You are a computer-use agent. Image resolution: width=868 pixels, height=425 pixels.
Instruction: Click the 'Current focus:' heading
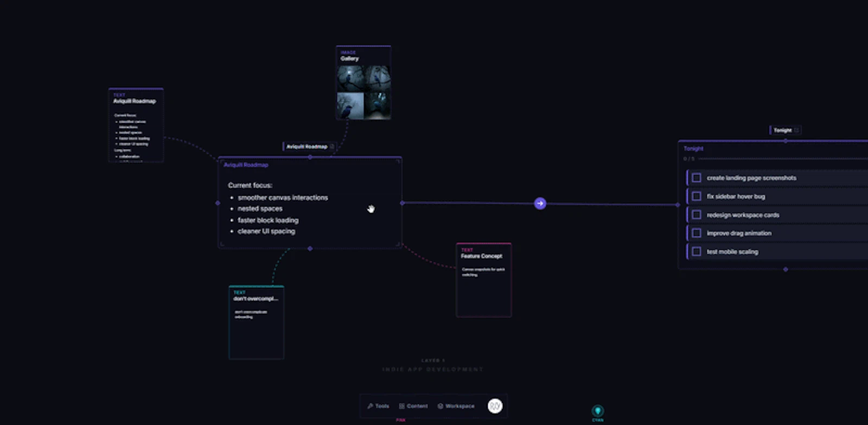250,185
